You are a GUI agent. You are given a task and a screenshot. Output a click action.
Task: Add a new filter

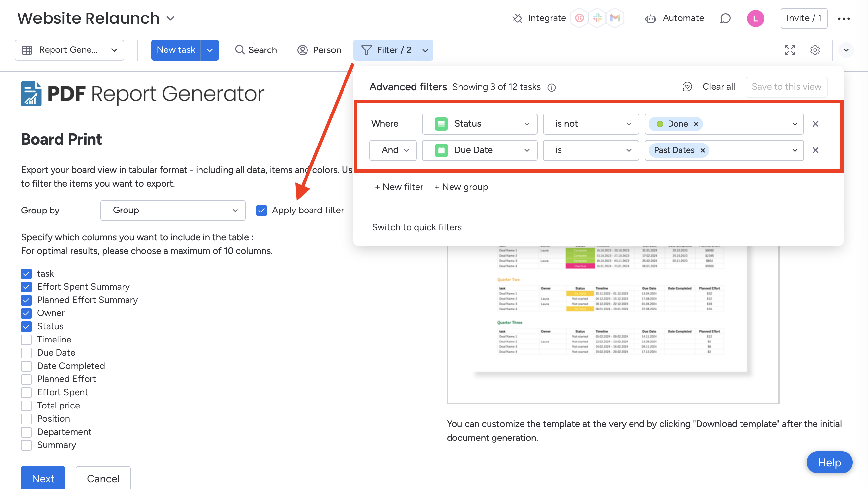tap(399, 187)
